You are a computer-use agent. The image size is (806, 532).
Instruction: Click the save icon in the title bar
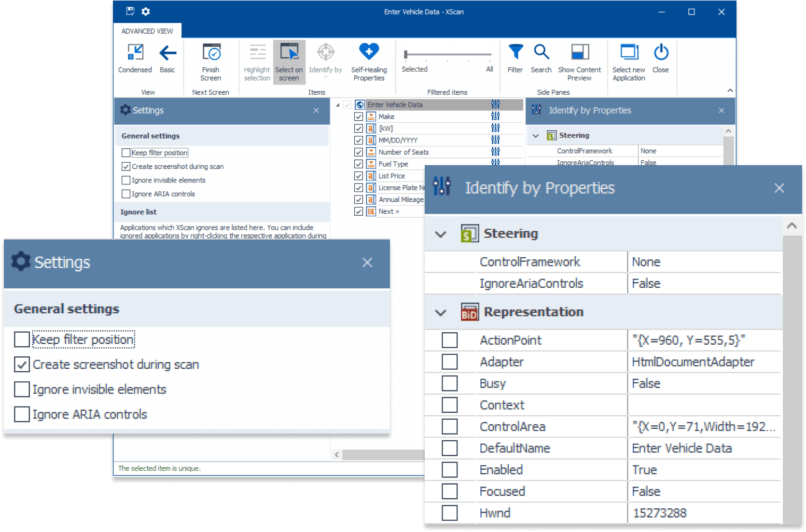point(129,12)
